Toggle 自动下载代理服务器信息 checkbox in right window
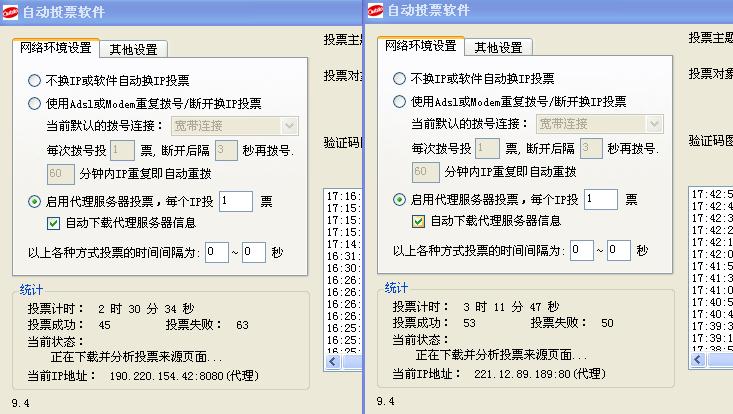This screenshot has width=733, height=414. point(420,220)
